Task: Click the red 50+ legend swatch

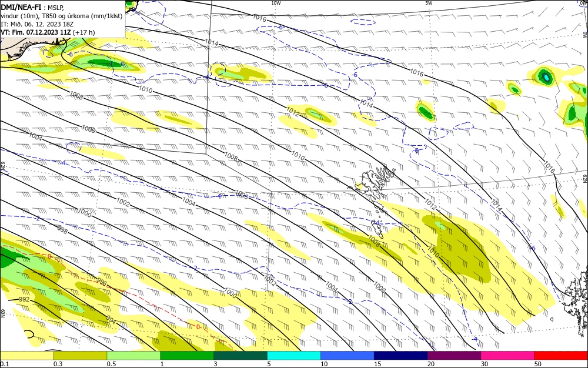Action: [561, 356]
